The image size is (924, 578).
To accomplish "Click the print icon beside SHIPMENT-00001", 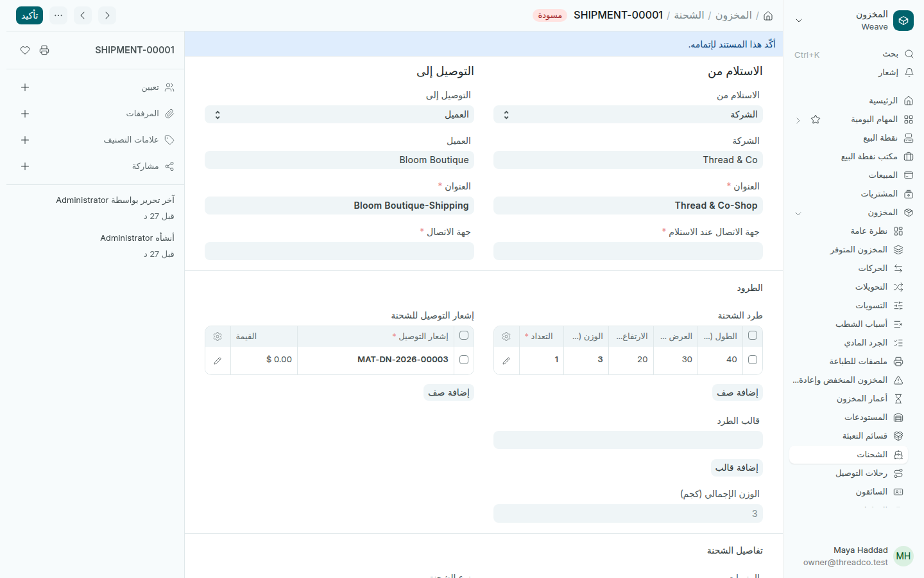I will tap(44, 50).
